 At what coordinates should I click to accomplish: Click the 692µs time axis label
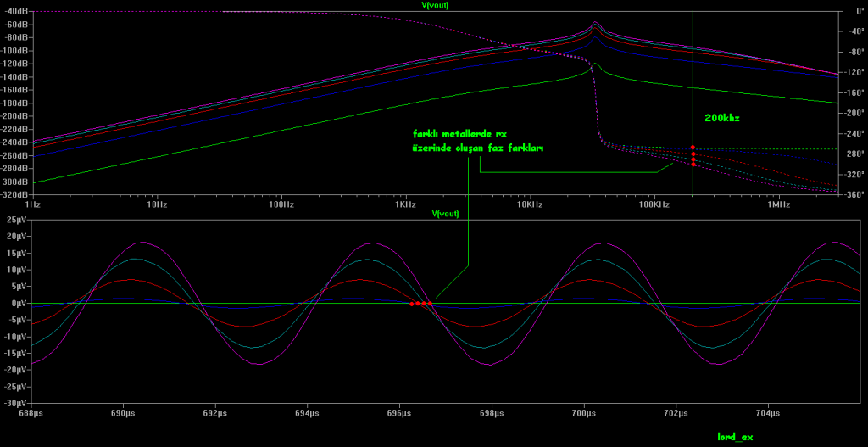215,413
